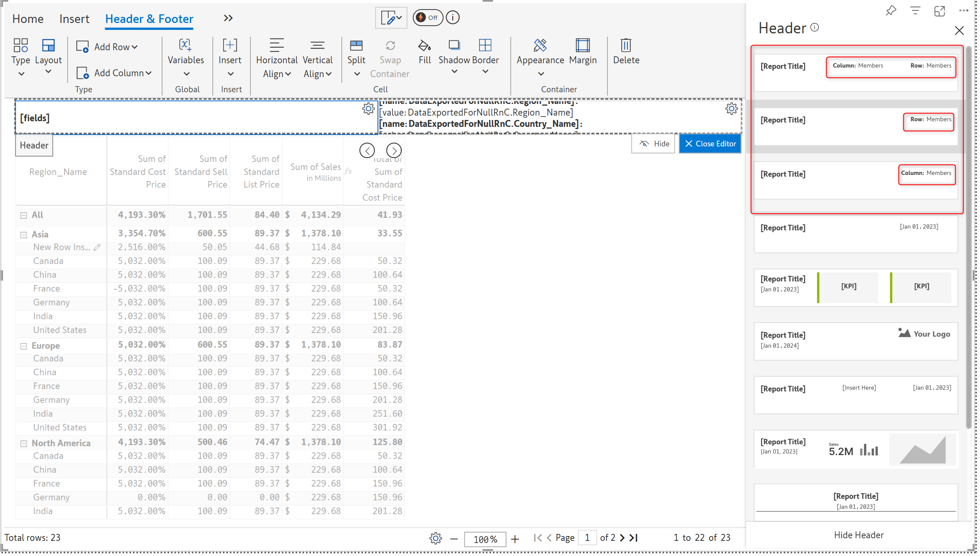Open the Fill color tool

(x=424, y=45)
